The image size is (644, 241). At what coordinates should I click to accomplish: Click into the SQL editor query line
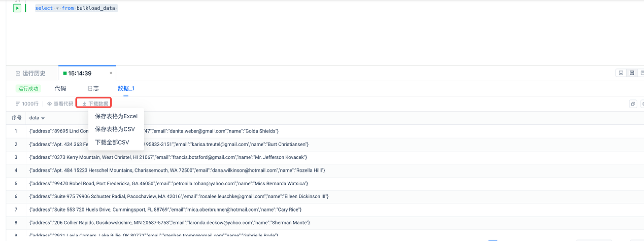click(x=76, y=8)
